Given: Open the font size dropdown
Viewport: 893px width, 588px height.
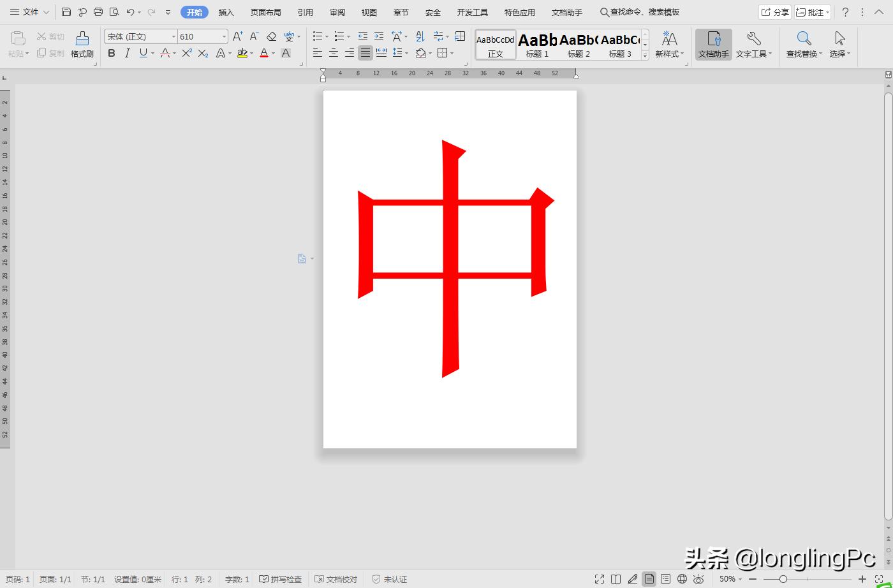Looking at the screenshot, I should click(x=223, y=36).
